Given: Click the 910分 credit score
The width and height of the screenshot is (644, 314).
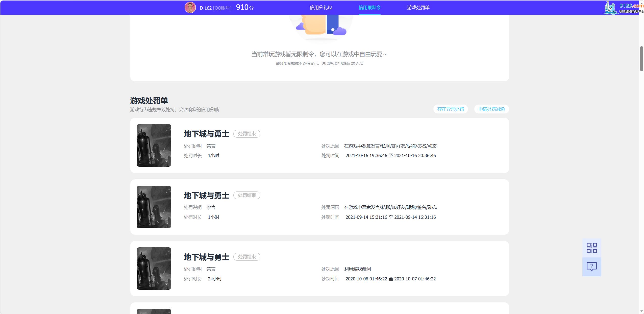Looking at the screenshot, I should (245, 7).
